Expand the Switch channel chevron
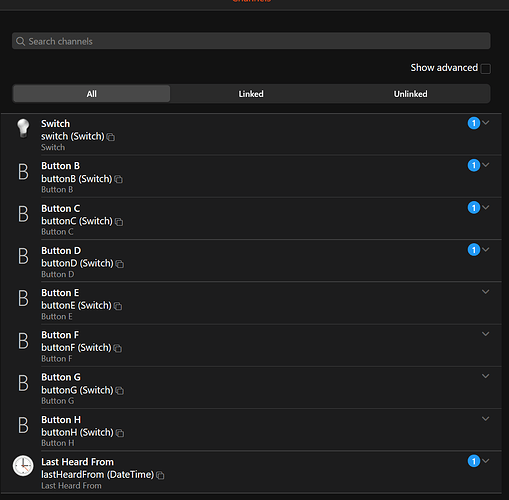 pyautogui.click(x=486, y=123)
